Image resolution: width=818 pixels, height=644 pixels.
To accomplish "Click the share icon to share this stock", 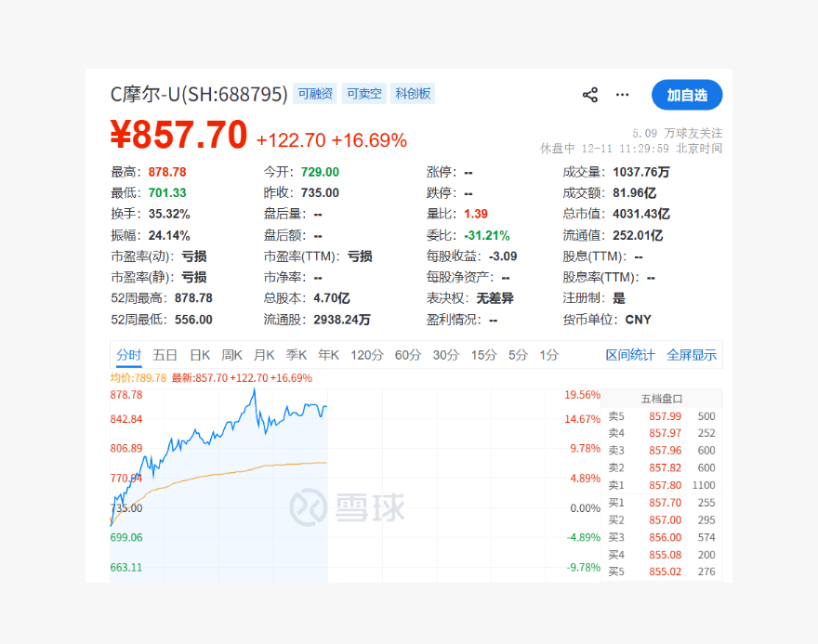I will point(589,94).
